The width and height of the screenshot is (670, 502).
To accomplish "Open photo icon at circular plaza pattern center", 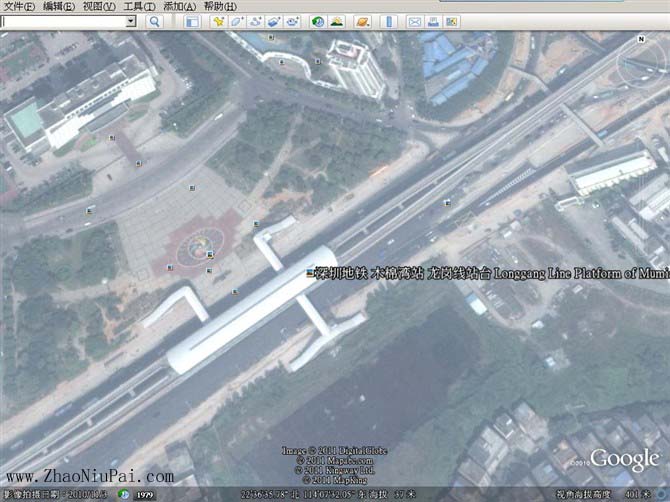I will coord(210,255).
